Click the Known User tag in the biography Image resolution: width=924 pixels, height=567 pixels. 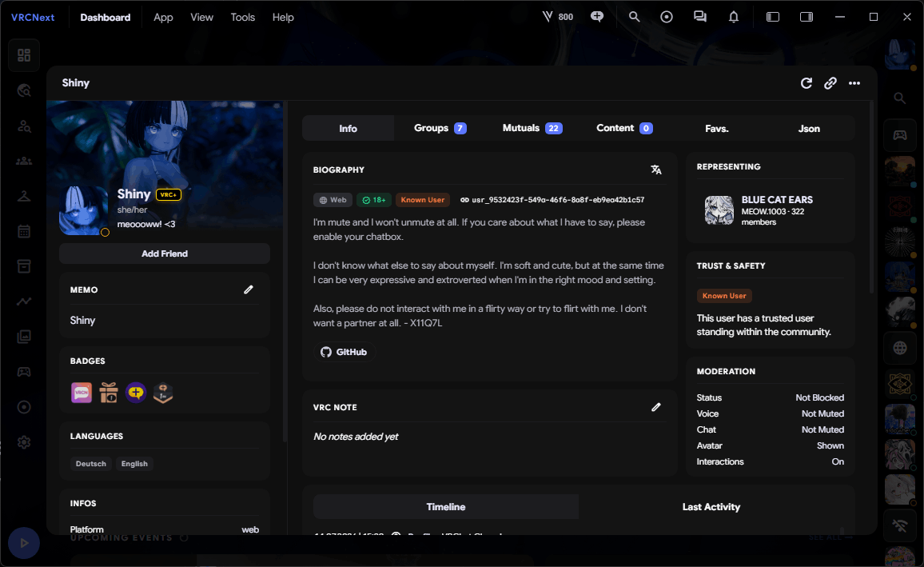[423, 200]
